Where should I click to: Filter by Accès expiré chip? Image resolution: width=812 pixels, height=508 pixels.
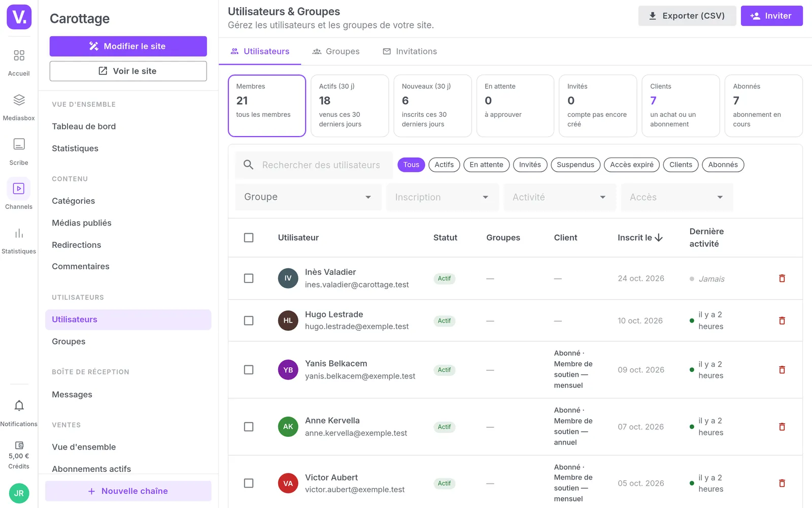click(x=632, y=165)
